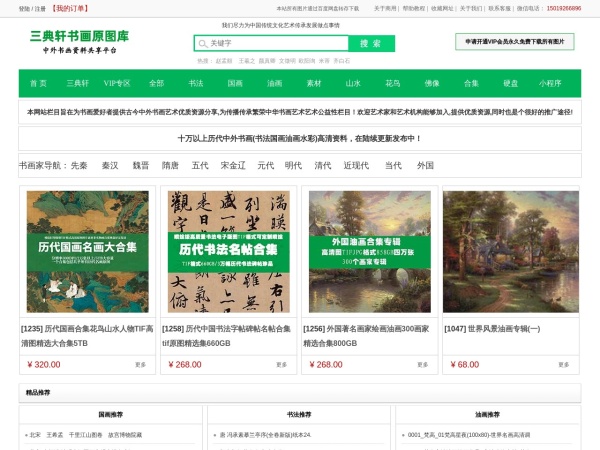This screenshot has width=600, height=450.
Task: Open the 小程序 mini program menu item
Action: [550, 83]
